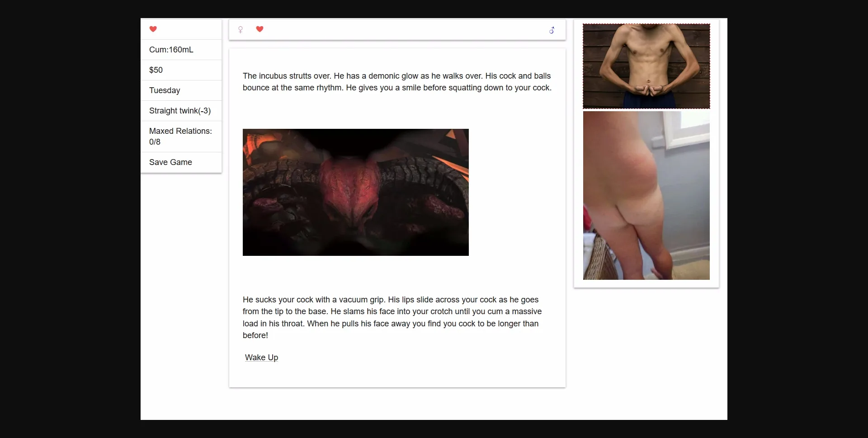
Task: Click the Tuesday day indicator
Action: pyautogui.click(x=165, y=90)
